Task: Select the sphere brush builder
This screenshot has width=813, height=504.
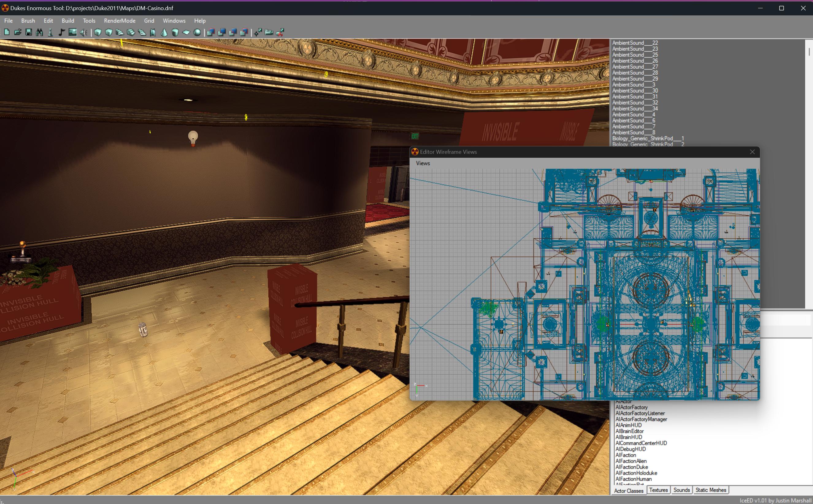Action: [197, 32]
